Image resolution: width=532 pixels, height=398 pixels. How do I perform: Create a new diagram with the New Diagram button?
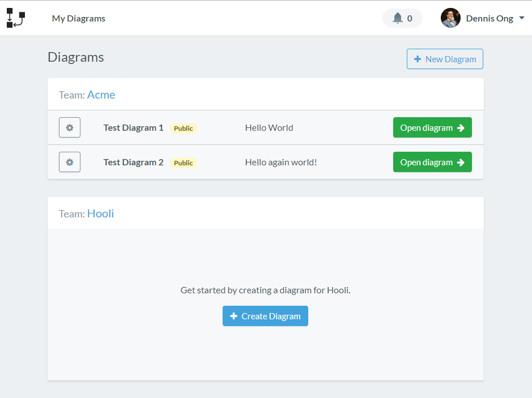[445, 59]
